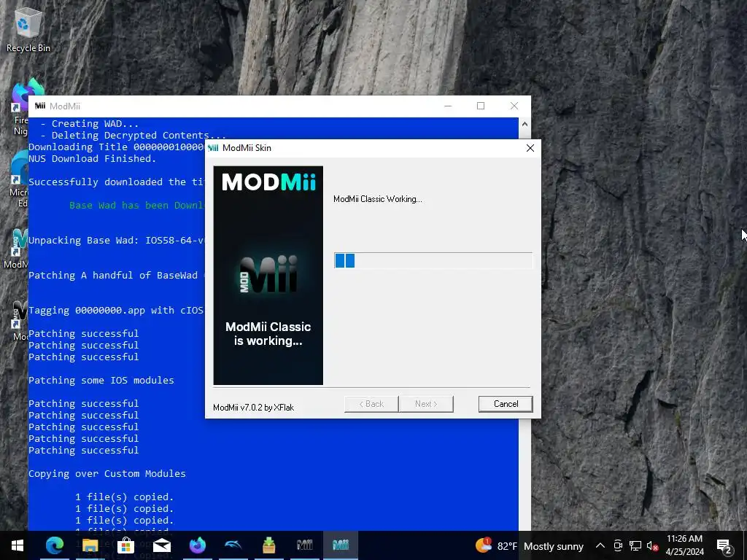Click the muted volume tray icon
This screenshot has width=747, height=560.
[x=653, y=545]
